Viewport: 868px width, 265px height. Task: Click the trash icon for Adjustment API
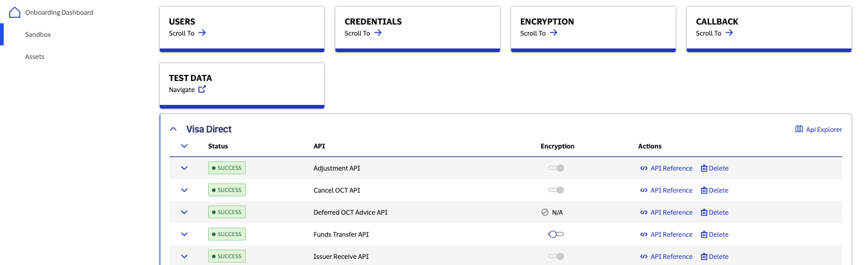coord(704,168)
